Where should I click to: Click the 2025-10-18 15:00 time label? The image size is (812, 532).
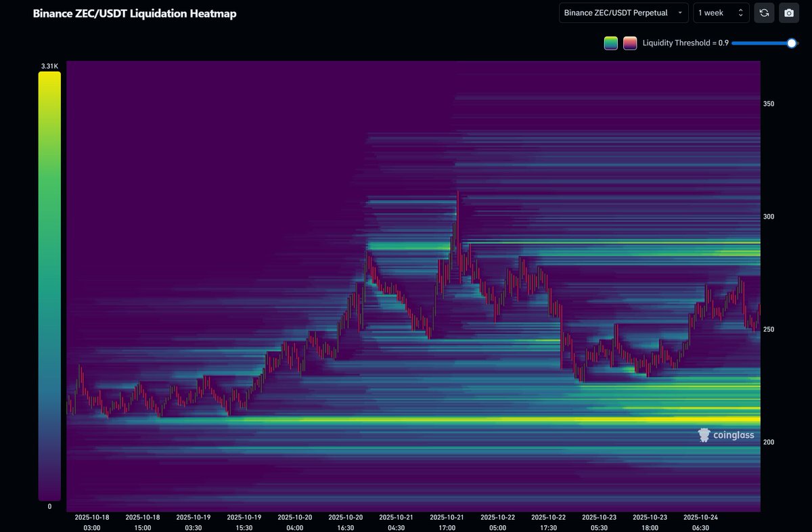(x=143, y=522)
